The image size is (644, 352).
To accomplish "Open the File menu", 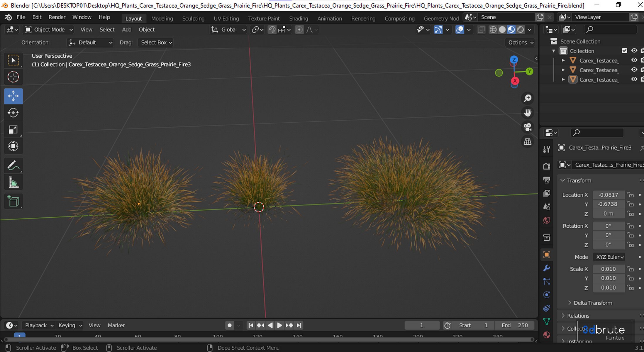I will (x=21, y=17).
